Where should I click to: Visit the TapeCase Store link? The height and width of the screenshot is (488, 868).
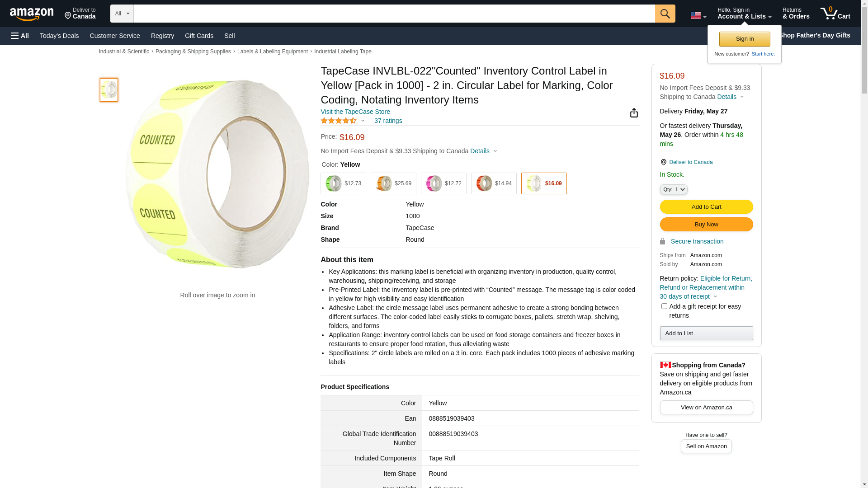[355, 112]
